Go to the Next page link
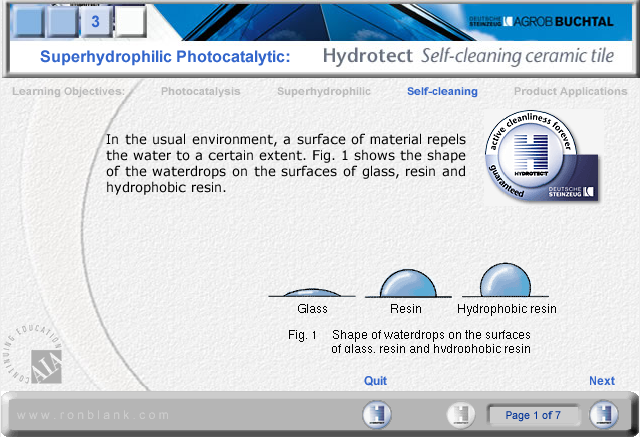Image resolution: width=640 pixels, height=437 pixels. (x=602, y=381)
